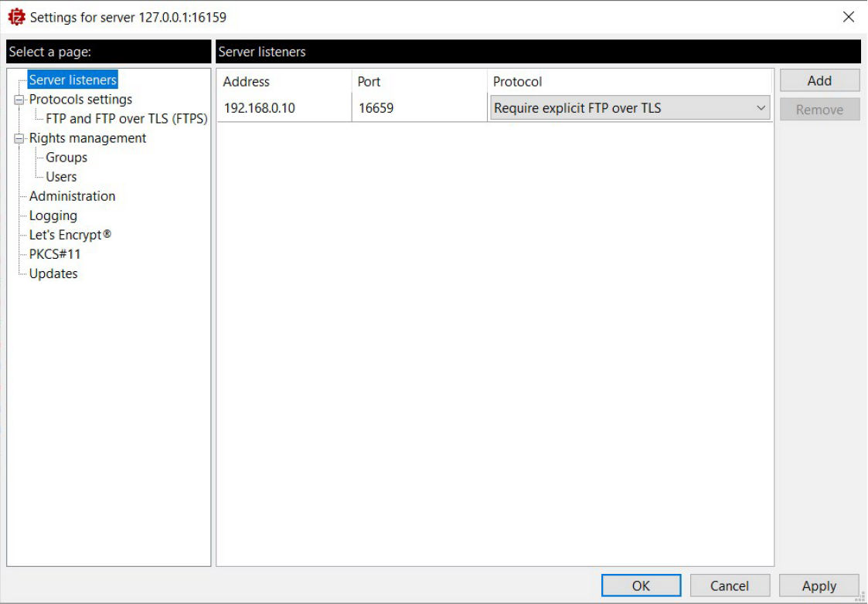Open the Logging settings page

point(53,215)
